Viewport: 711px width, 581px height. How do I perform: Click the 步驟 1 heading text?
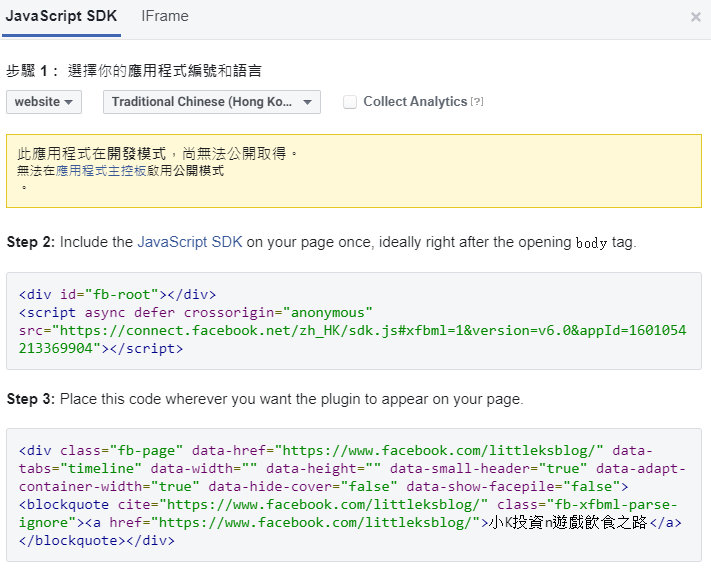click(134, 71)
